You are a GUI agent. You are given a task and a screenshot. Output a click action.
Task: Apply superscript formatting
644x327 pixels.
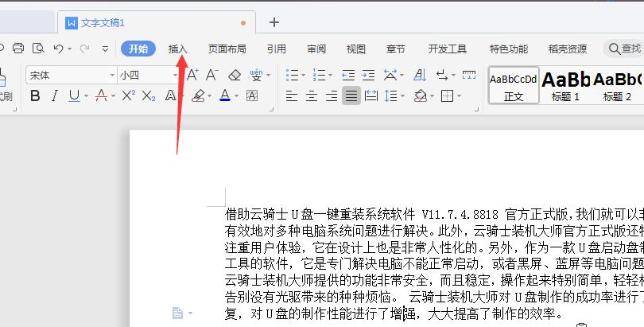(128, 96)
